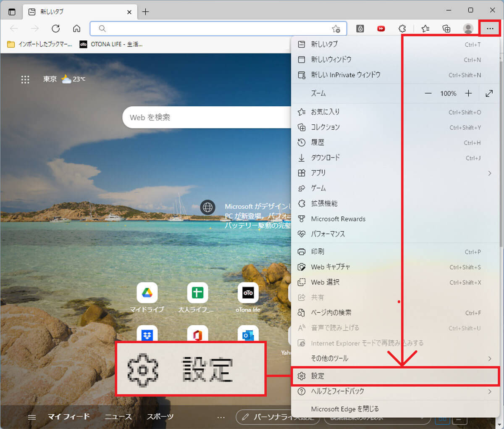Click the new tab plus button

point(145,12)
